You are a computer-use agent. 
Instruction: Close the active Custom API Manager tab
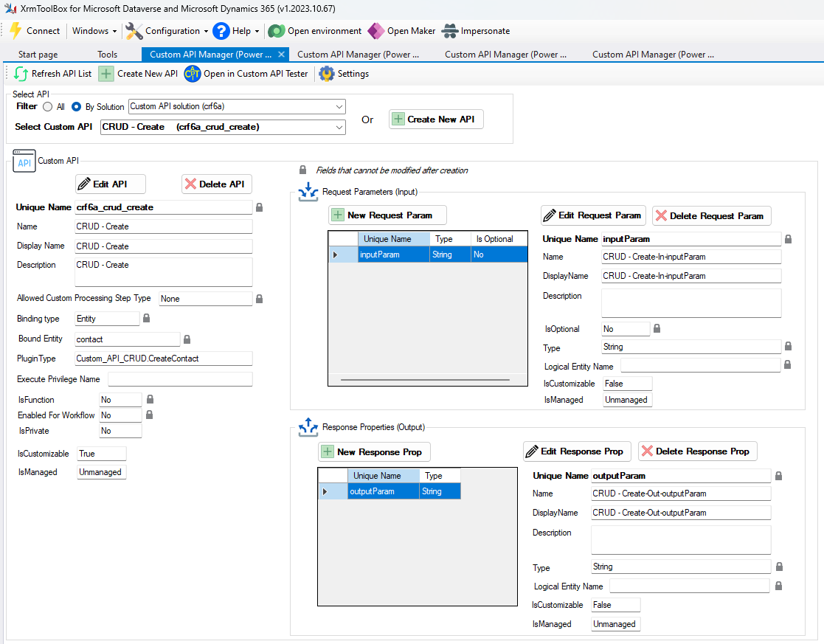pos(282,54)
